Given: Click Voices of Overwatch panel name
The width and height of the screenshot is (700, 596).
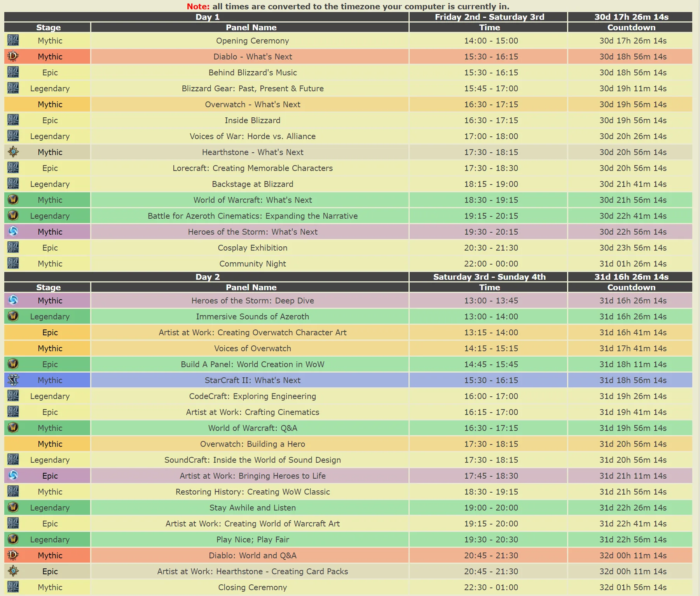Looking at the screenshot, I should [253, 348].
